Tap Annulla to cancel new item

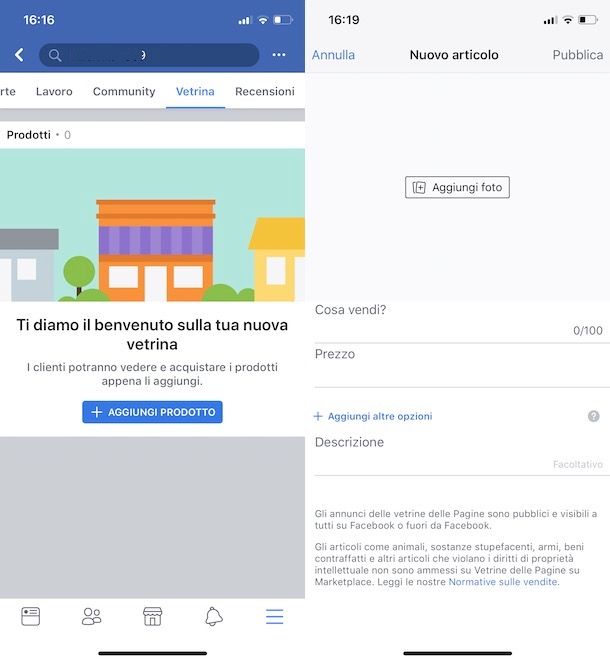333,55
